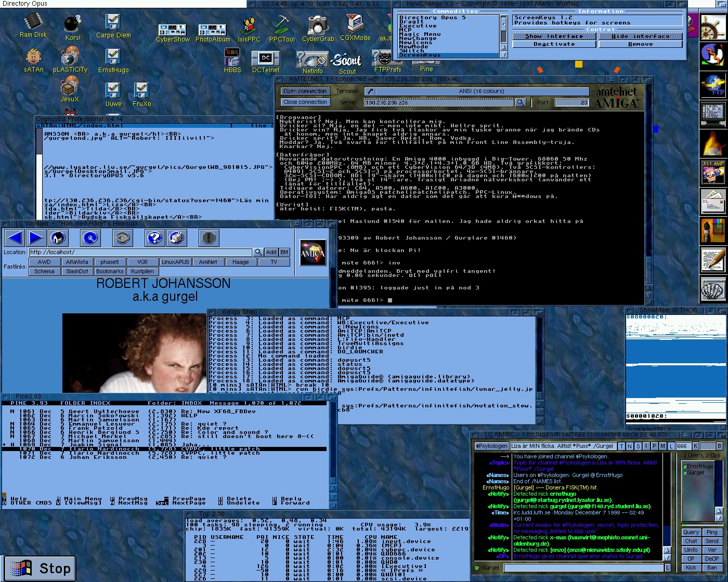Click the FTP globe icon in the side dock
Viewport: 728px width, 582px height.
click(x=712, y=85)
